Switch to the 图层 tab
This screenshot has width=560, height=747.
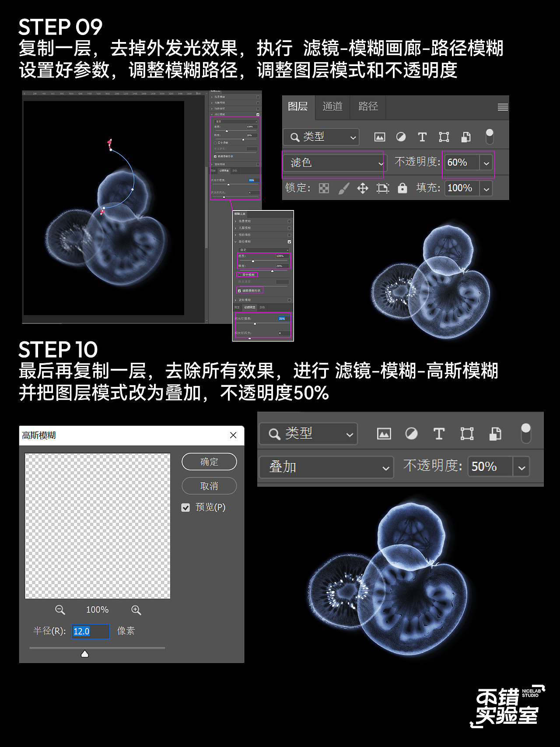click(298, 107)
